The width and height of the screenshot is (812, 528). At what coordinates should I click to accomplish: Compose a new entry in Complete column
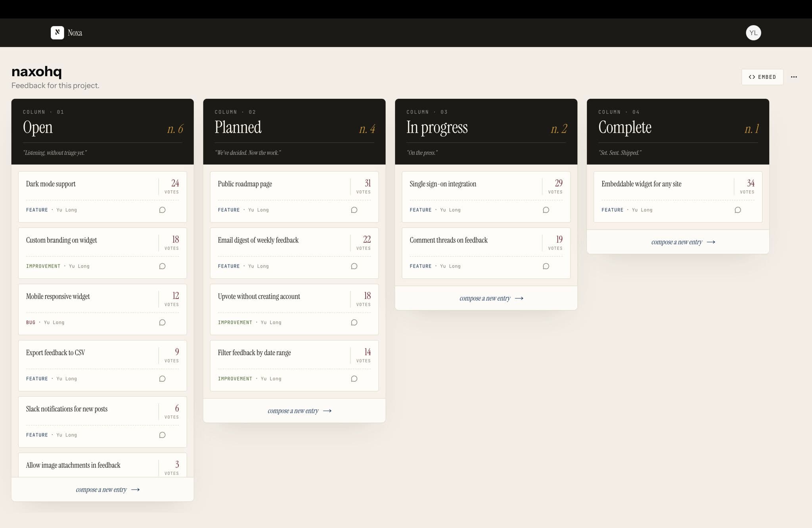click(x=684, y=242)
